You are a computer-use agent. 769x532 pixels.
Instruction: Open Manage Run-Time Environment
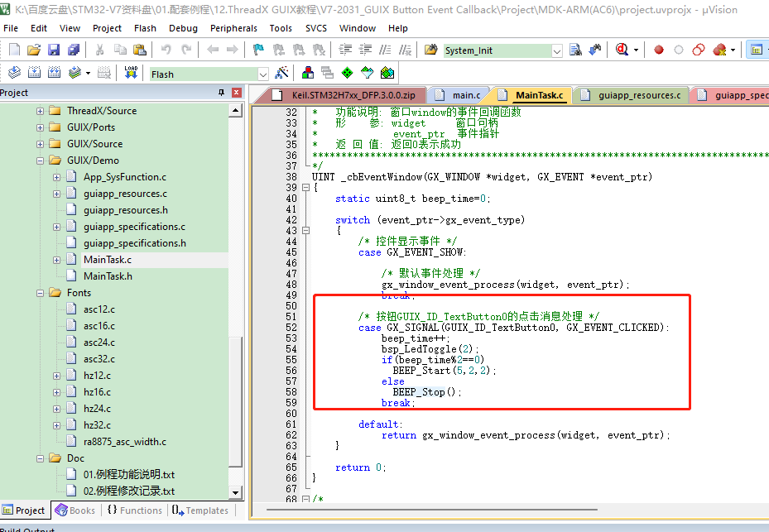(x=347, y=73)
